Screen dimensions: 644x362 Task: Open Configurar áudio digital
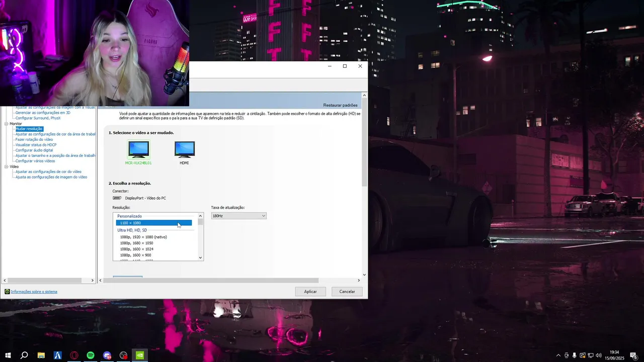pos(34,150)
